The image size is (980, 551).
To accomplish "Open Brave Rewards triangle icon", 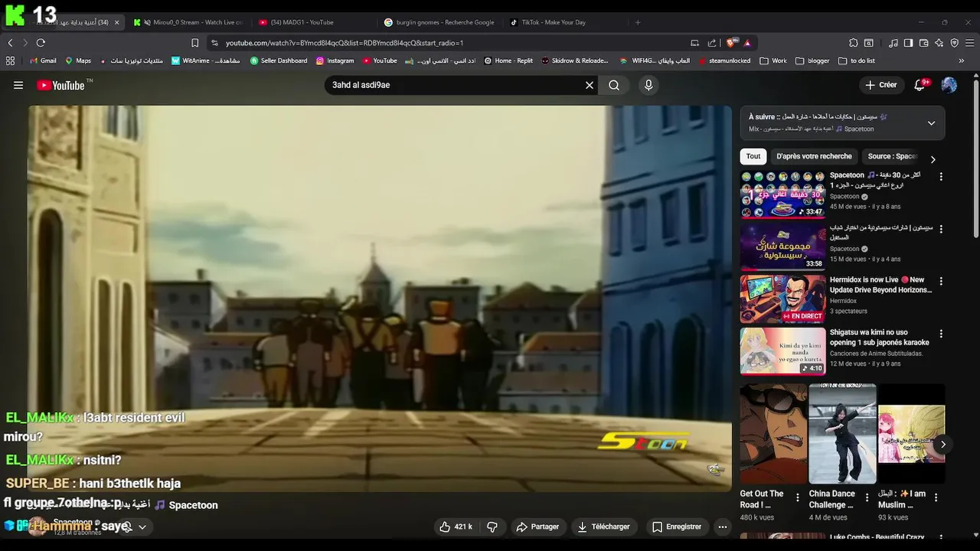I will (x=747, y=43).
